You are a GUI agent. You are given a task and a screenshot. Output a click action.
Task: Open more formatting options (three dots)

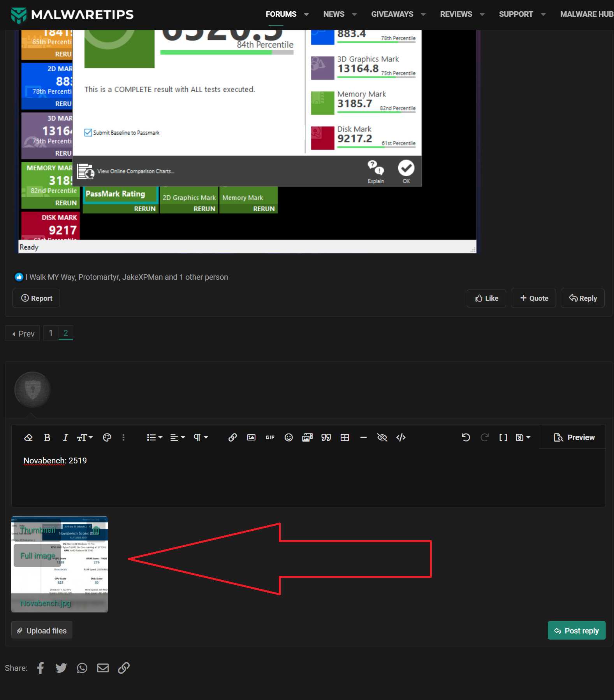tap(123, 438)
